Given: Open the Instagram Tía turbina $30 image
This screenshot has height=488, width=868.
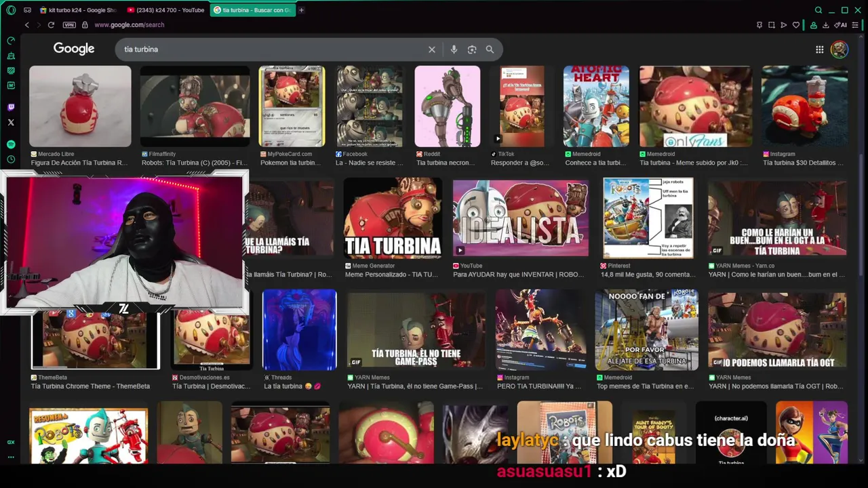Looking at the screenshot, I should pyautogui.click(x=804, y=106).
